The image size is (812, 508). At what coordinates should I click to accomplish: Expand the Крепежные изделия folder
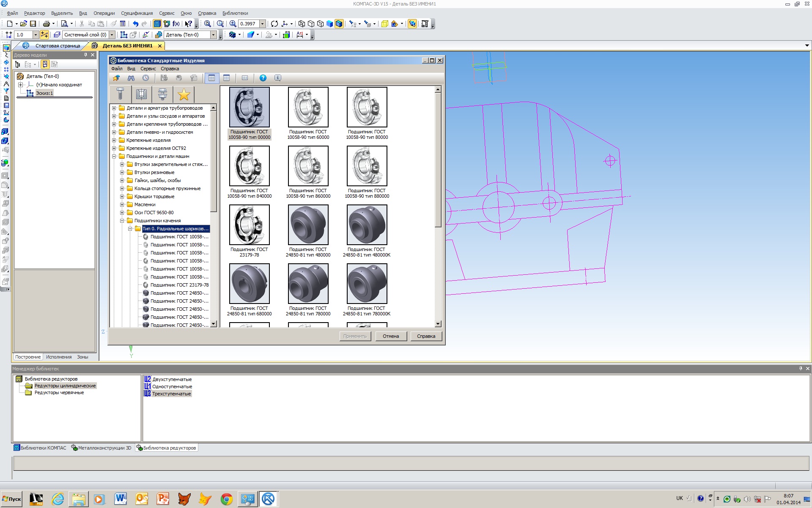[114, 140]
